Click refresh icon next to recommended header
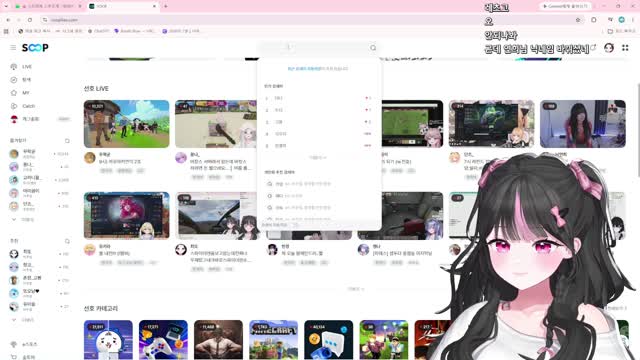 67,241
